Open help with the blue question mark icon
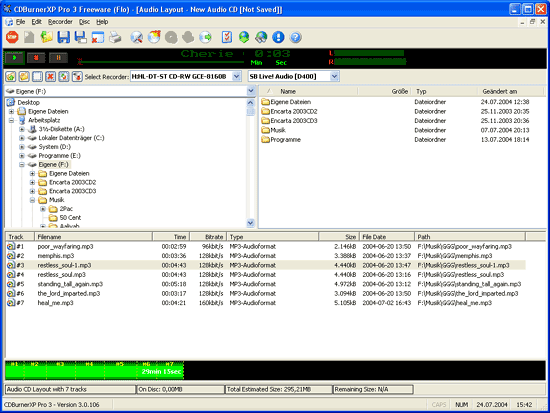Screen dimensions: 550x413 [296, 37]
